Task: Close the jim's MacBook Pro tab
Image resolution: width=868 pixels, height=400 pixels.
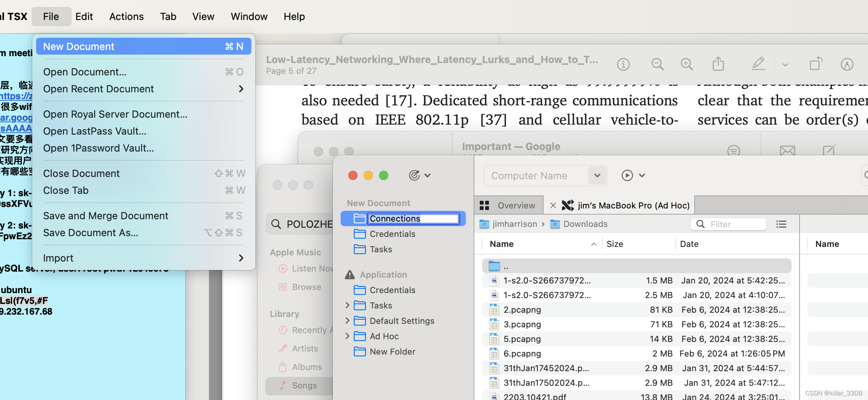Action: click(553, 205)
